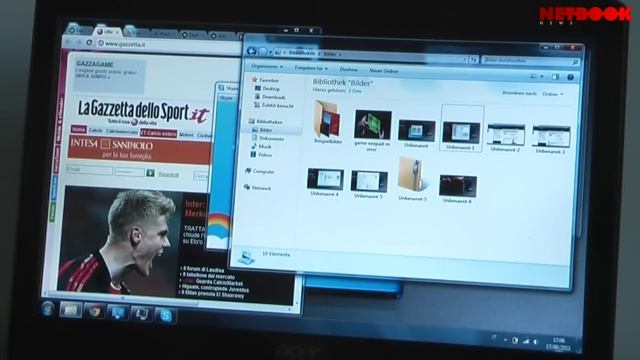Select Desktop in the navigation pane
640x360 pixels.
pos(267,89)
